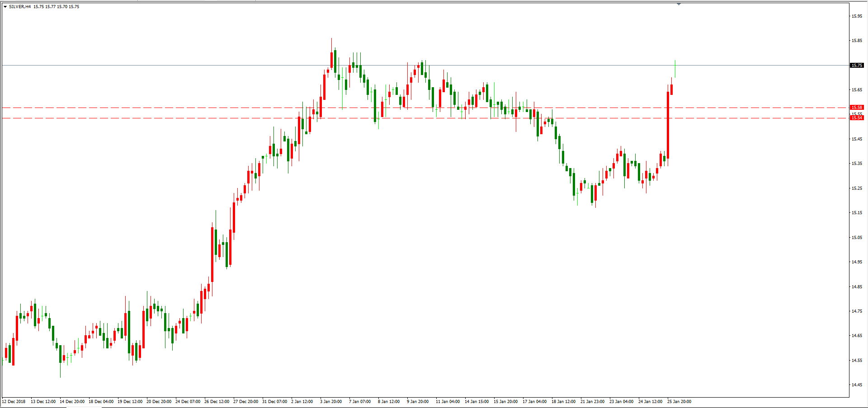This screenshot has width=868, height=408.
Task: Click the 24 Dec 07:00 time label
Action: click(188, 402)
